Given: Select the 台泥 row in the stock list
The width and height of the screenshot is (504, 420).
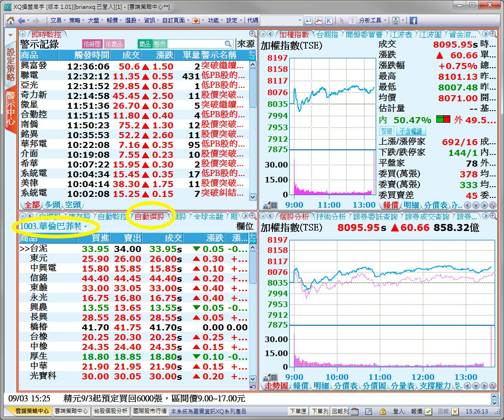Looking at the screenshot, I should click(39, 249).
